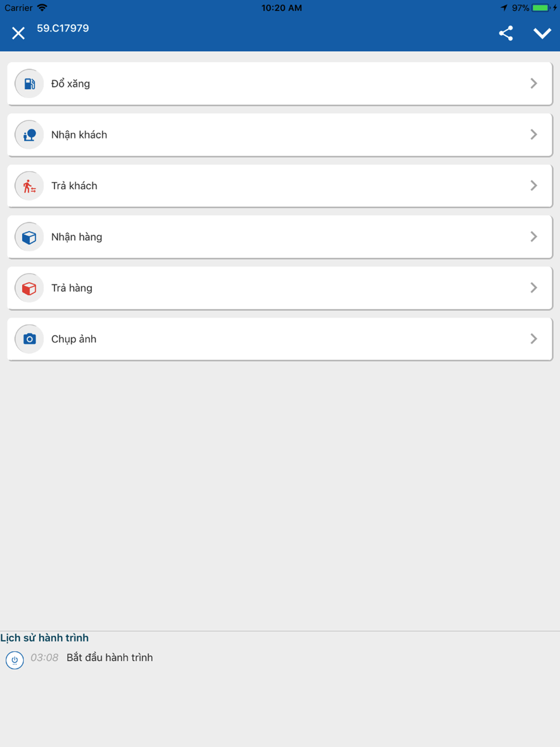Open the Đổ xăng row via its right chevron
Viewport: 560px width, 747px height.
pos(534,83)
